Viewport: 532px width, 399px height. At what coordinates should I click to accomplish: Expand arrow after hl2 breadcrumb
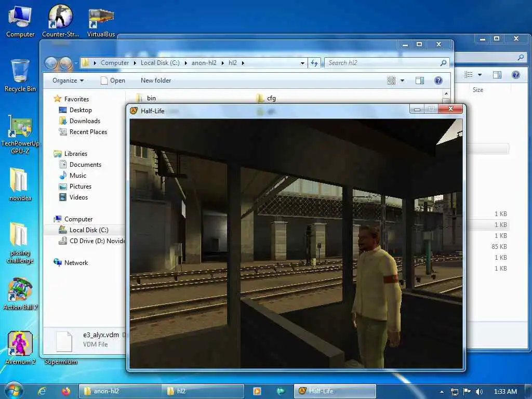(243, 63)
